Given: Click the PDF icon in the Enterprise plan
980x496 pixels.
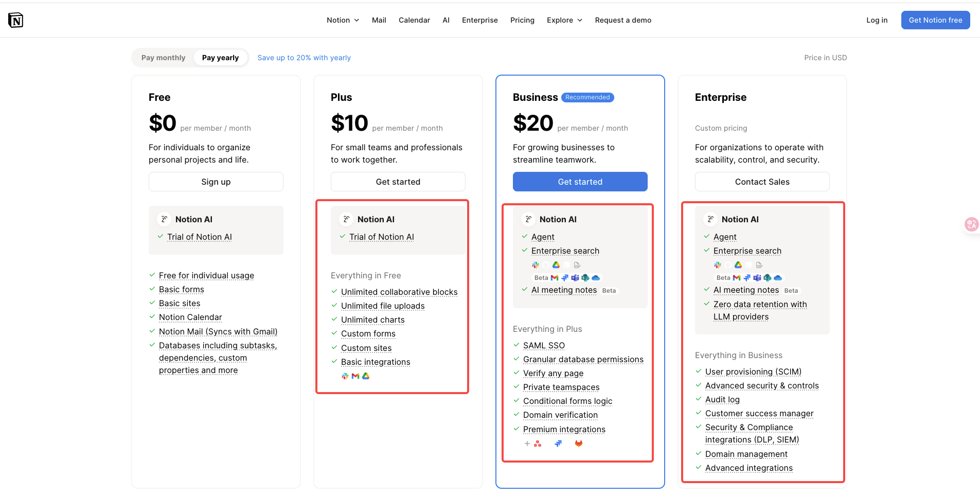Looking at the screenshot, I should pos(759,265).
